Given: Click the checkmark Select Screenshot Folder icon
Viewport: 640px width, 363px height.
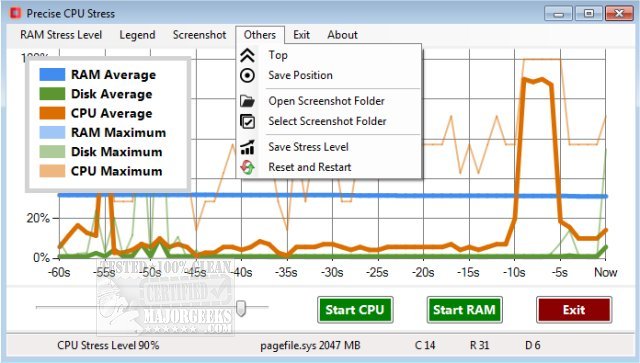Looking at the screenshot, I should [247, 121].
